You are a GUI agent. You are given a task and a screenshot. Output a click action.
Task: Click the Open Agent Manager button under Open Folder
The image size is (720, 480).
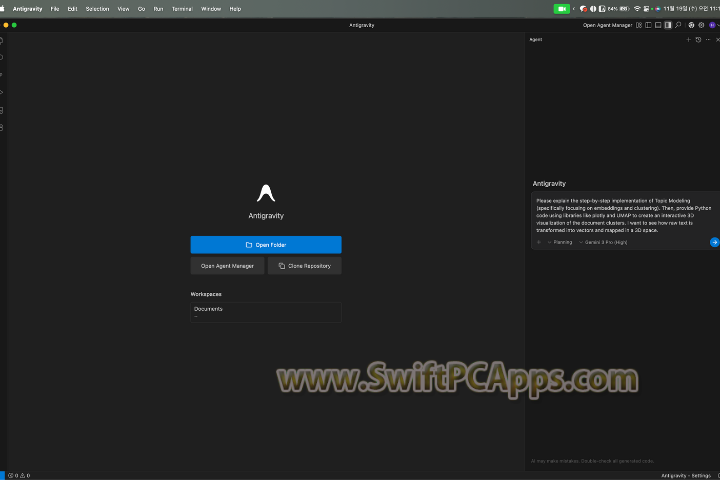click(227, 266)
